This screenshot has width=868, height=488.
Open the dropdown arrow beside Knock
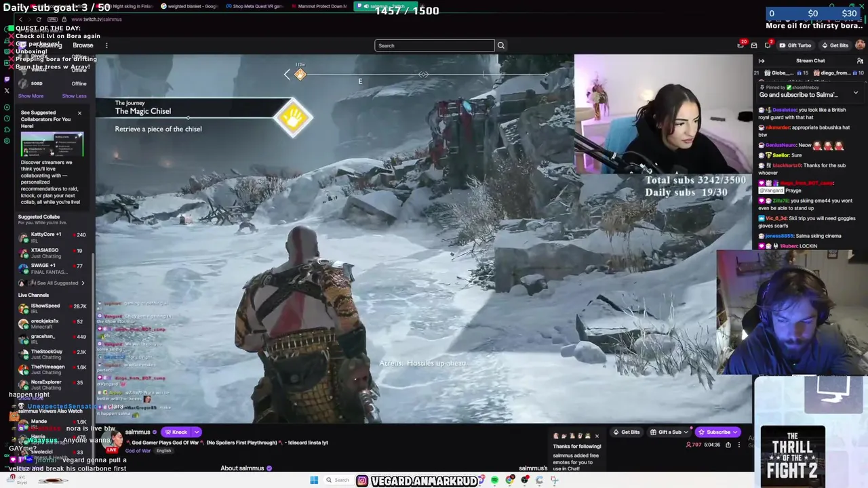197,432
